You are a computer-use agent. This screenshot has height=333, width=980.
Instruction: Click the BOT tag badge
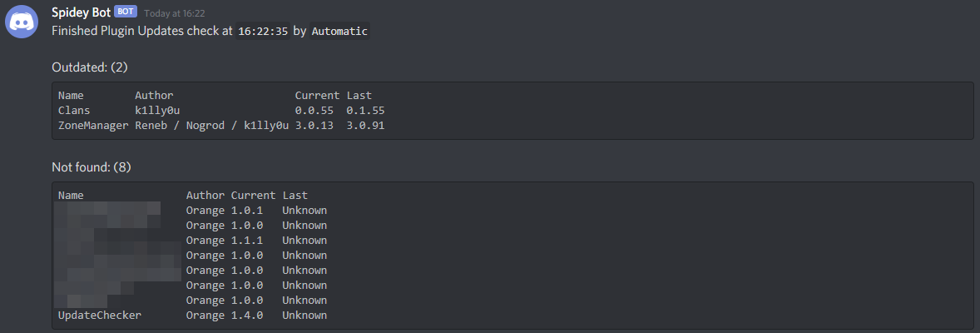click(126, 13)
